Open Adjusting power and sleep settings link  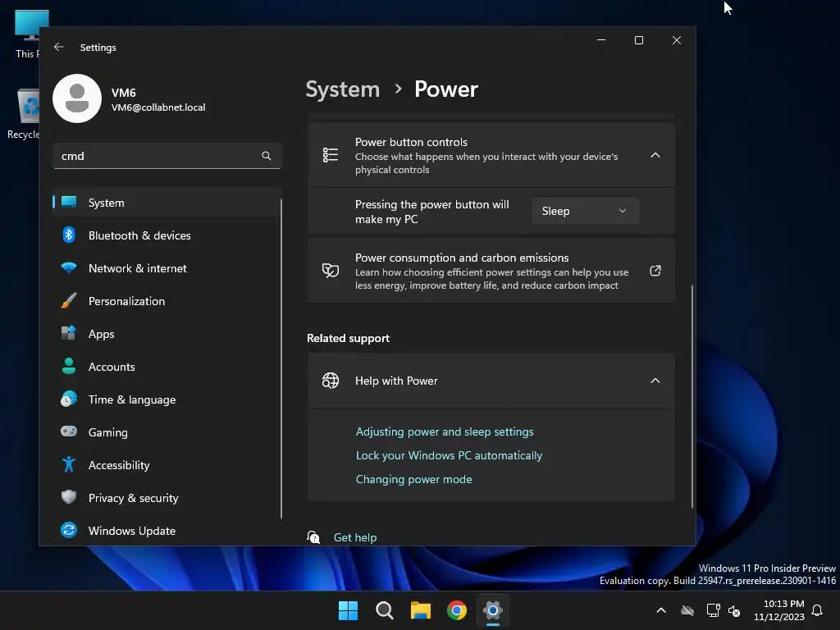[x=445, y=431]
